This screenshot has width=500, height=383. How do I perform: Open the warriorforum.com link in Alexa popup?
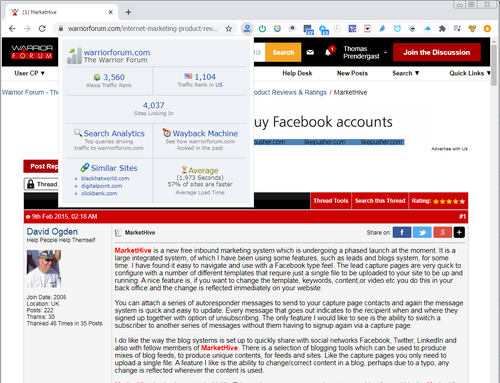(x=117, y=52)
